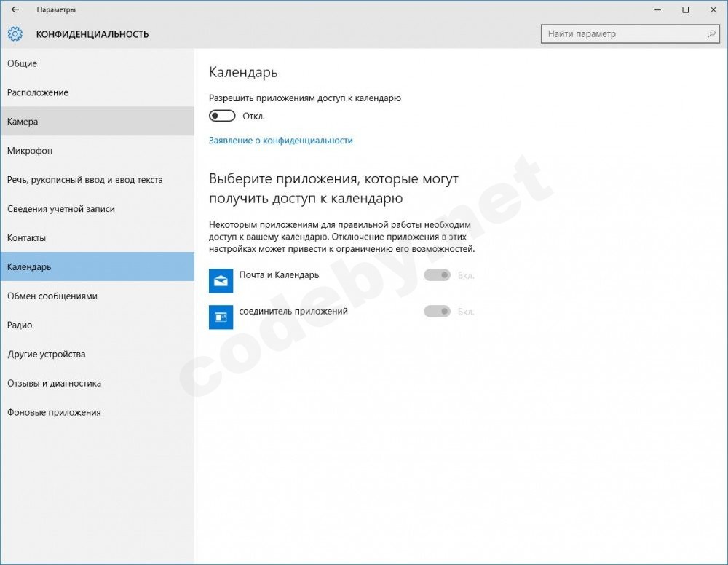Viewport: 728px width, 565px height.
Task: Select Календарь in sidebar
Action: (x=97, y=266)
